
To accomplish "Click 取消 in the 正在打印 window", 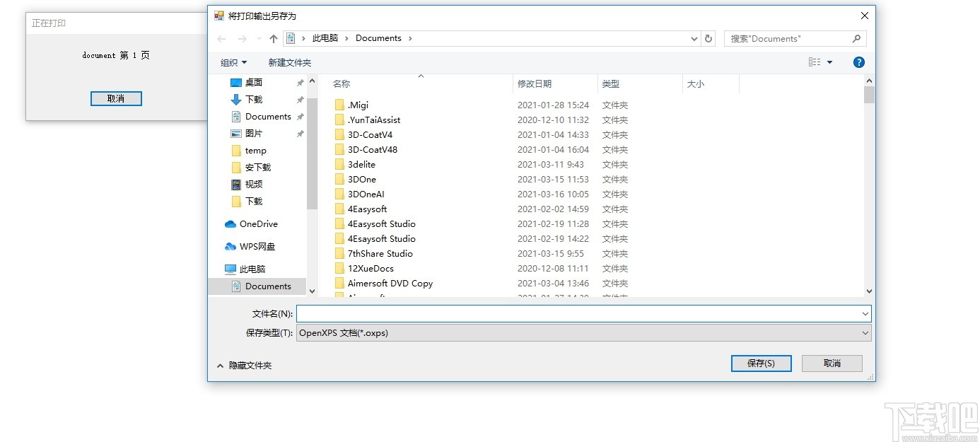I will pos(116,98).
